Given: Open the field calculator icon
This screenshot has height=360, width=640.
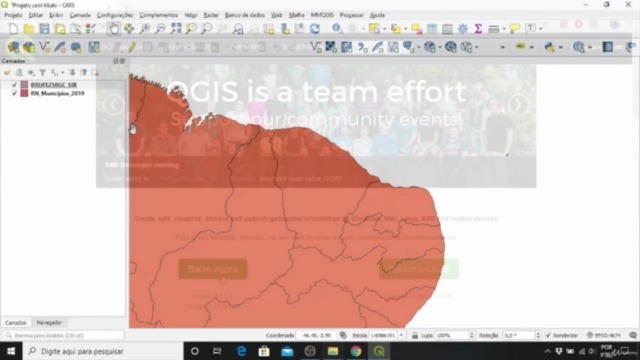Looking at the screenshot, I should (447, 29).
